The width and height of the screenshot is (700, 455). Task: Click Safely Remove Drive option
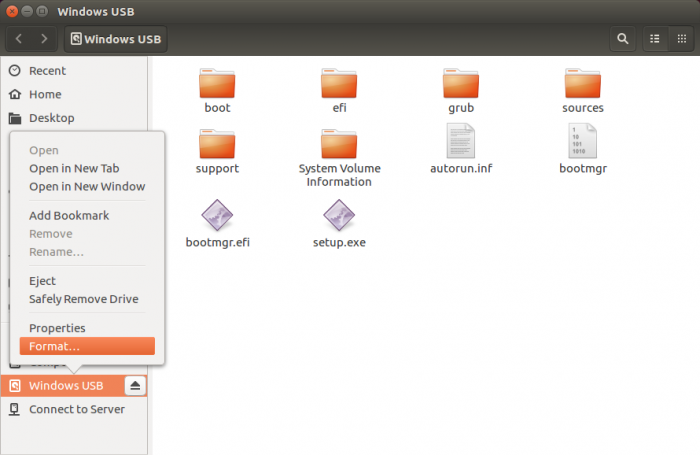83,299
